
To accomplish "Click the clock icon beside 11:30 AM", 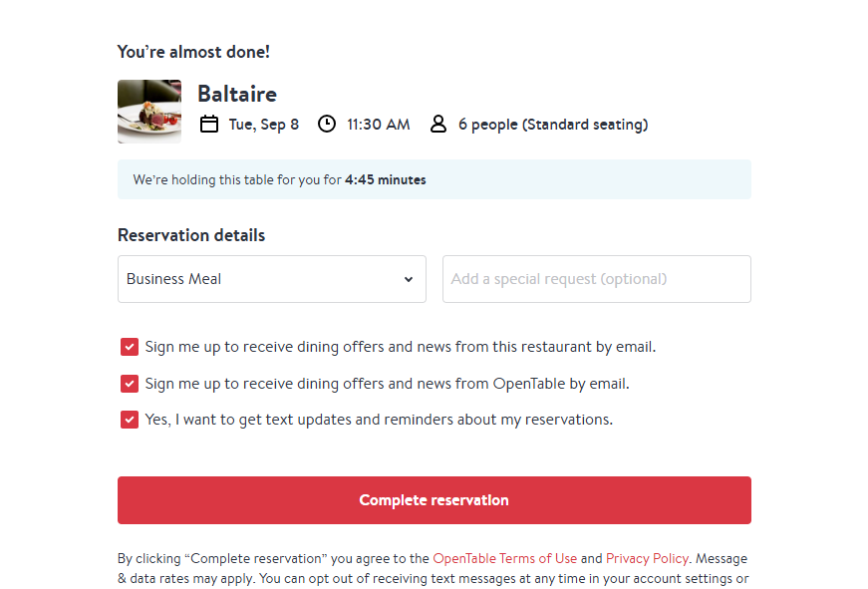I will [x=327, y=124].
